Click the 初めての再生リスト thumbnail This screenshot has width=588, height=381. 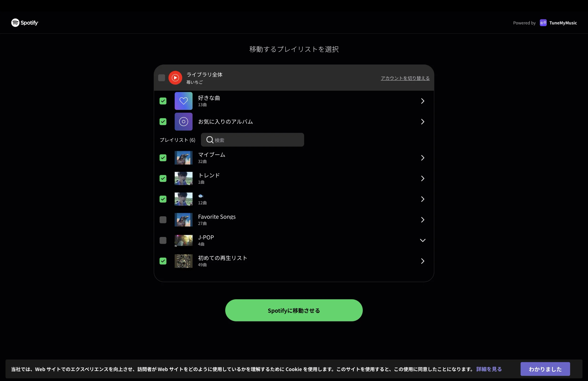tap(183, 261)
